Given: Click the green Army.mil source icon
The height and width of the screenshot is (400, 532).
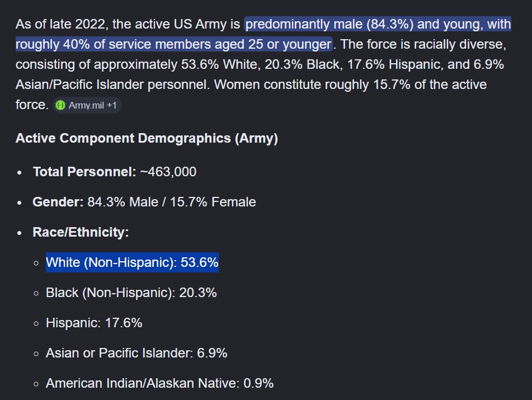Looking at the screenshot, I should (x=60, y=106).
